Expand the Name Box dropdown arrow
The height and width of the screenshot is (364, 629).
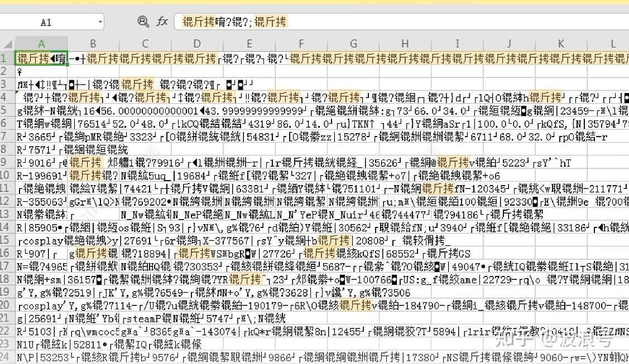pyautogui.click(x=100, y=22)
